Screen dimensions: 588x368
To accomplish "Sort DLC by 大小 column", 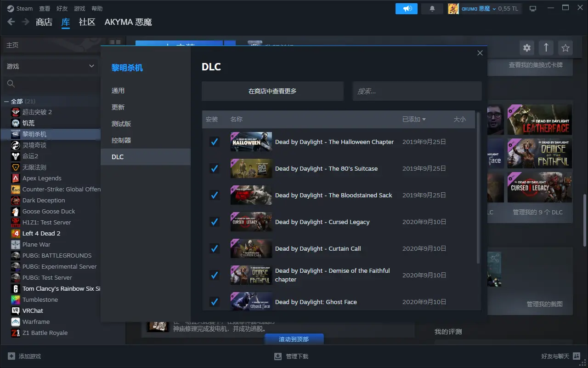I will click(459, 119).
